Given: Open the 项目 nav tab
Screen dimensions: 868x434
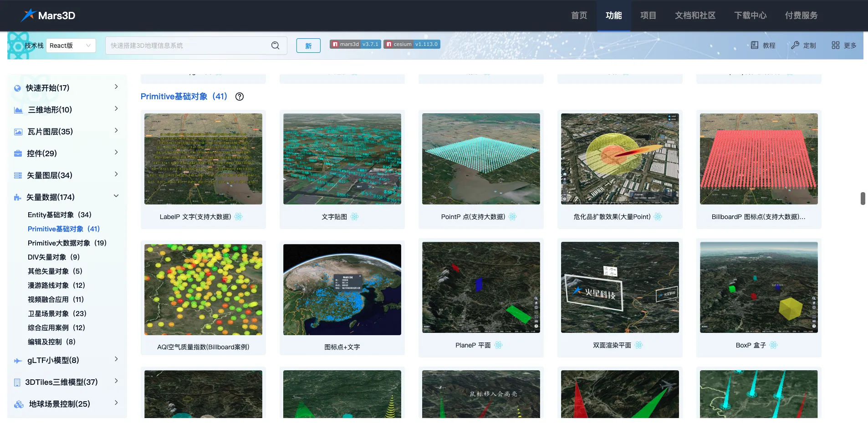Looking at the screenshot, I should (648, 15).
